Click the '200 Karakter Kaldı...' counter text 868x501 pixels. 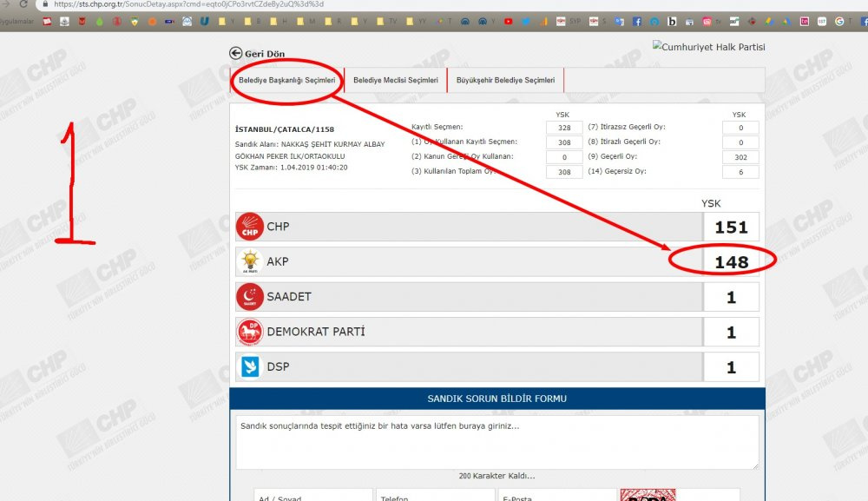point(497,476)
